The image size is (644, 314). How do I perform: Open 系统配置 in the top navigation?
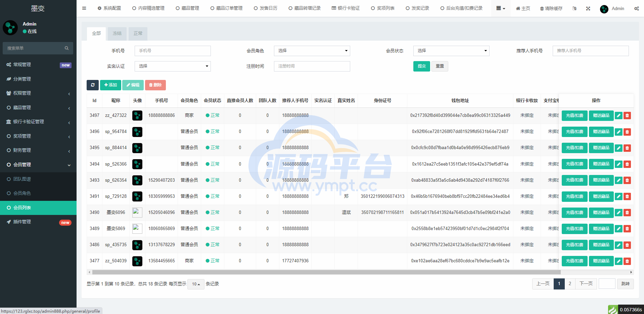109,8
